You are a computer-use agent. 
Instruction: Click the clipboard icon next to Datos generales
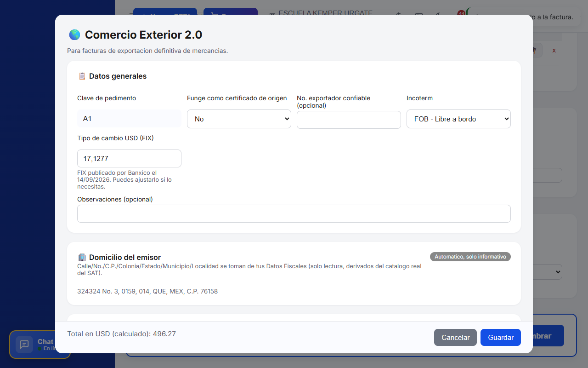(82, 76)
